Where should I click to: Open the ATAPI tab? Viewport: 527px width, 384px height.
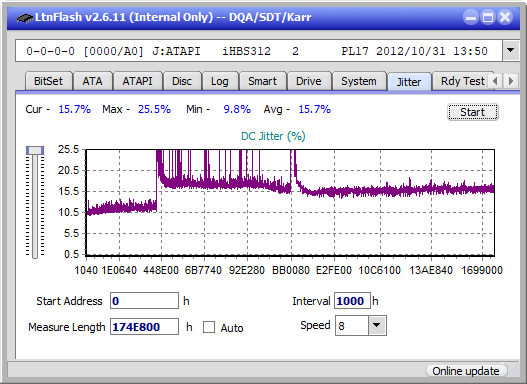pyautogui.click(x=137, y=81)
